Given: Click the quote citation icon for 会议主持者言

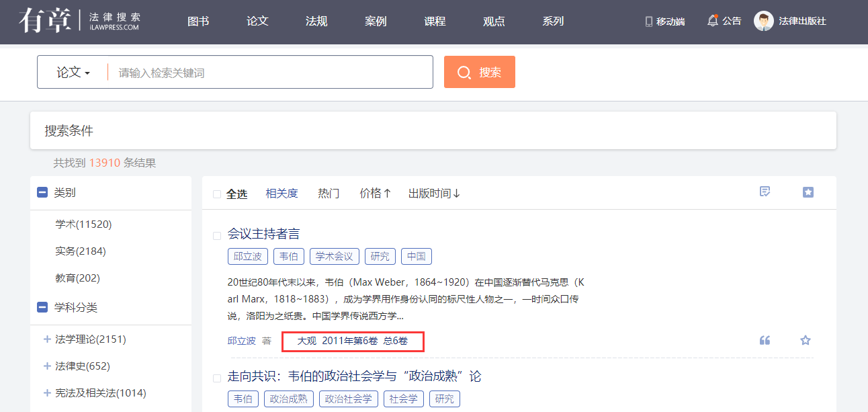Looking at the screenshot, I should tap(765, 340).
